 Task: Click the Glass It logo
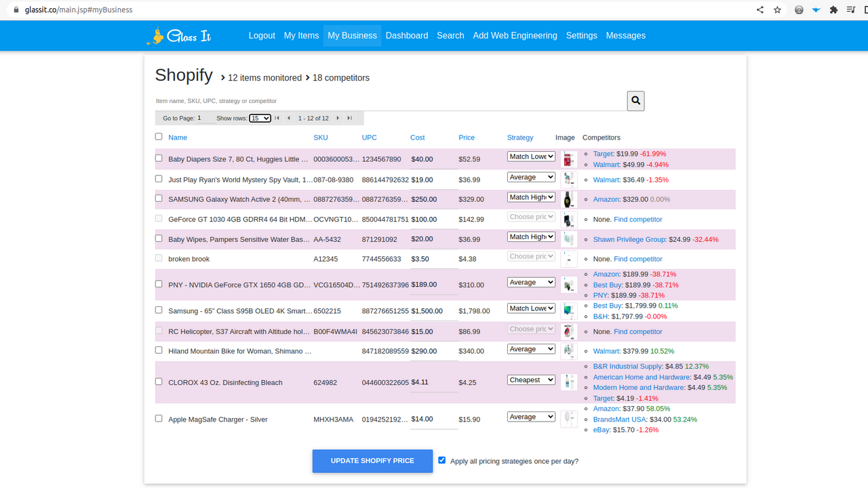(180, 36)
